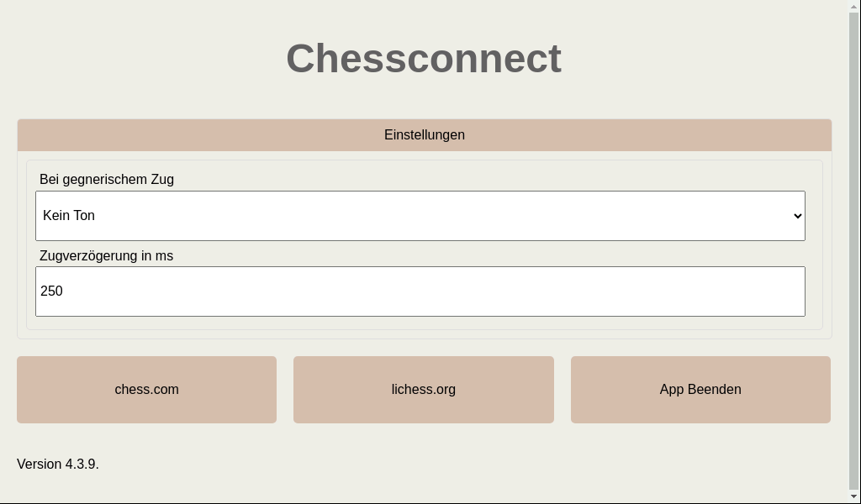Open the 'Kein Ton' dropdown
This screenshot has width=861, height=504.
pos(420,216)
